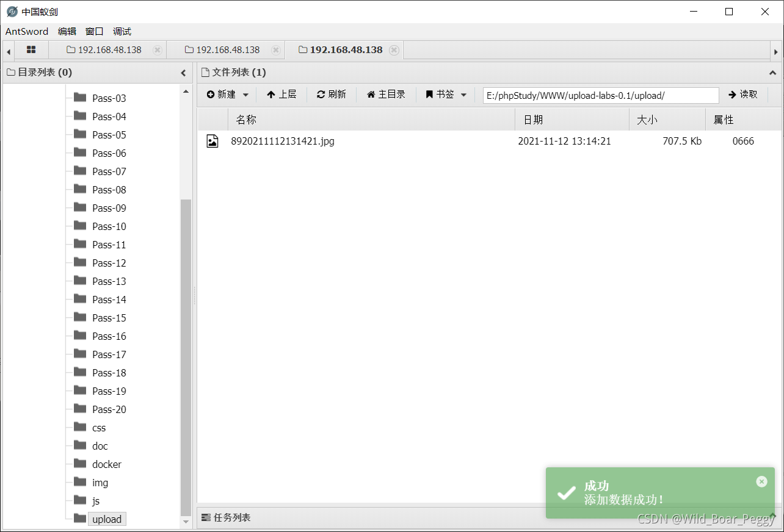Click the scroll-down arrow of the directory tree
This screenshot has width=784, height=532.
(186, 522)
